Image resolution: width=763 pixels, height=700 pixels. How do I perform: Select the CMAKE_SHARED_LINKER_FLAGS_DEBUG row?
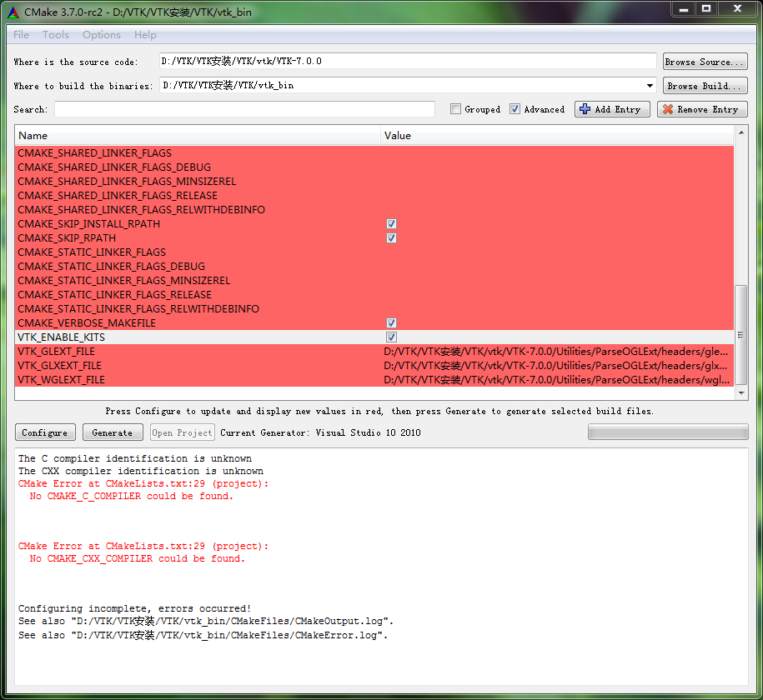pyautogui.click(x=374, y=167)
